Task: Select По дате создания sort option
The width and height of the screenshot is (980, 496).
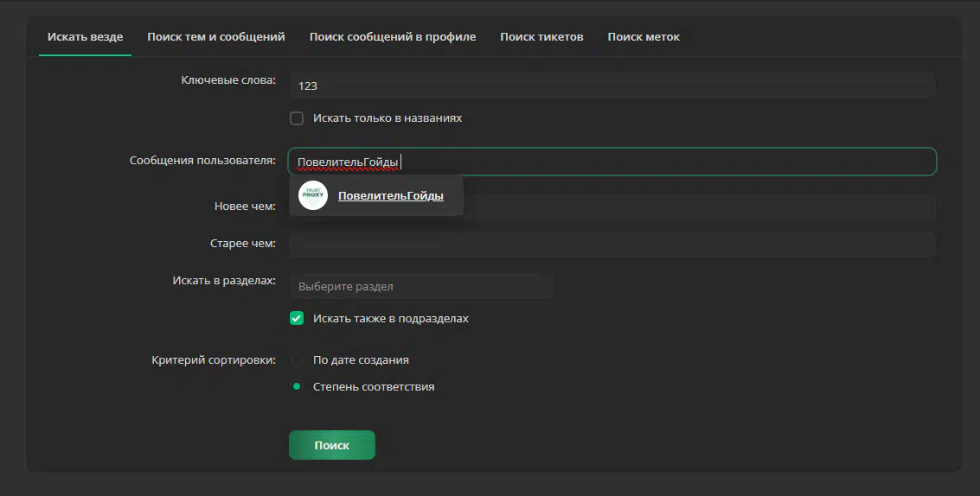Action: tap(297, 359)
